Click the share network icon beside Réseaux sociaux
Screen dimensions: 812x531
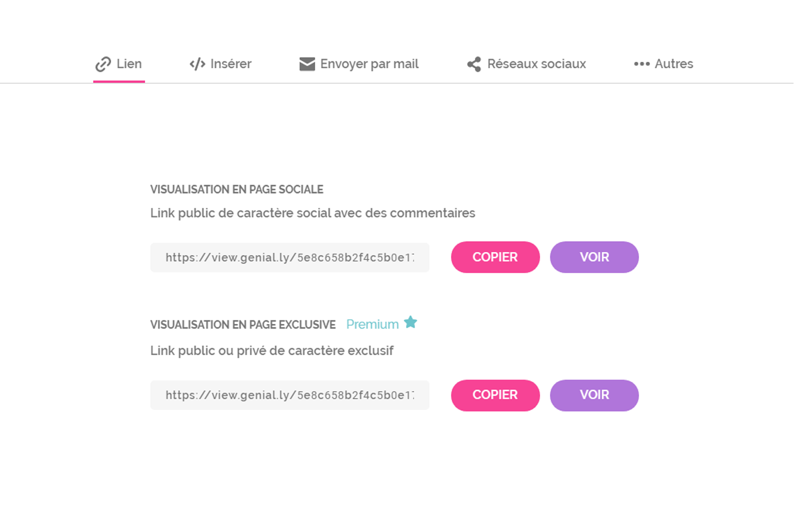[x=473, y=64]
